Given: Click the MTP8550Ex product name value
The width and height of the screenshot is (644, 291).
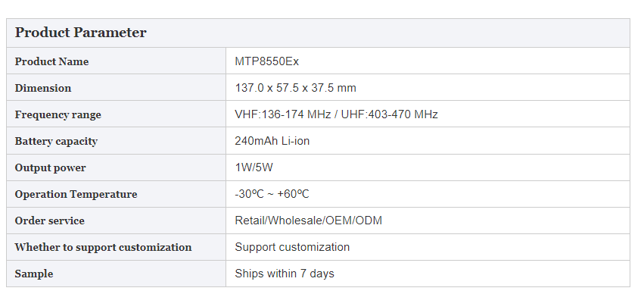Looking at the screenshot, I should pyautogui.click(x=267, y=61).
